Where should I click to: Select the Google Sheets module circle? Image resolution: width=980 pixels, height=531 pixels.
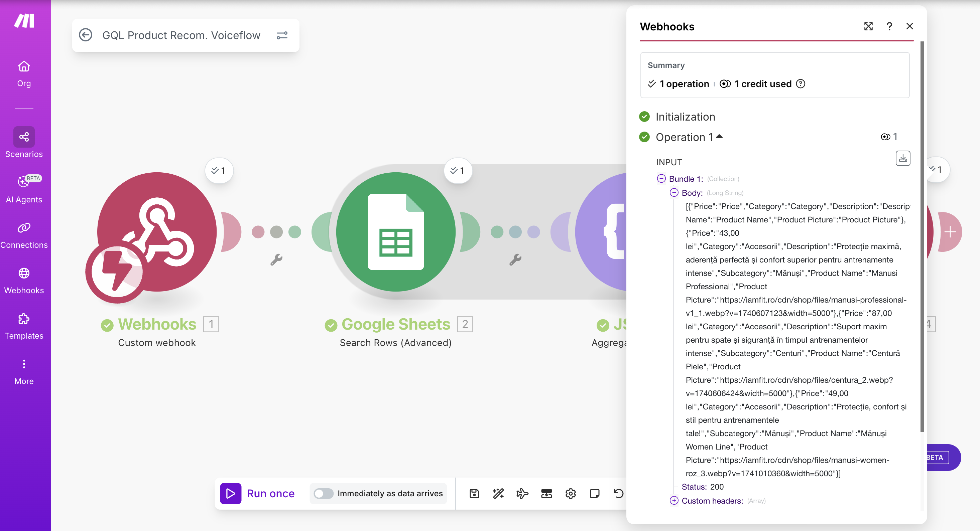click(396, 231)
